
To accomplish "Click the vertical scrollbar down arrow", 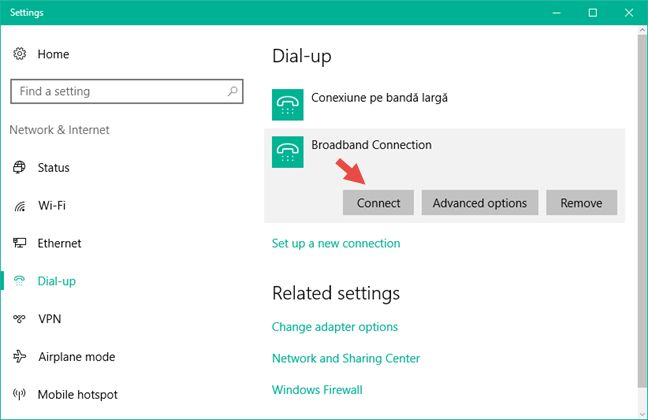I will click(x=642, y=414).
